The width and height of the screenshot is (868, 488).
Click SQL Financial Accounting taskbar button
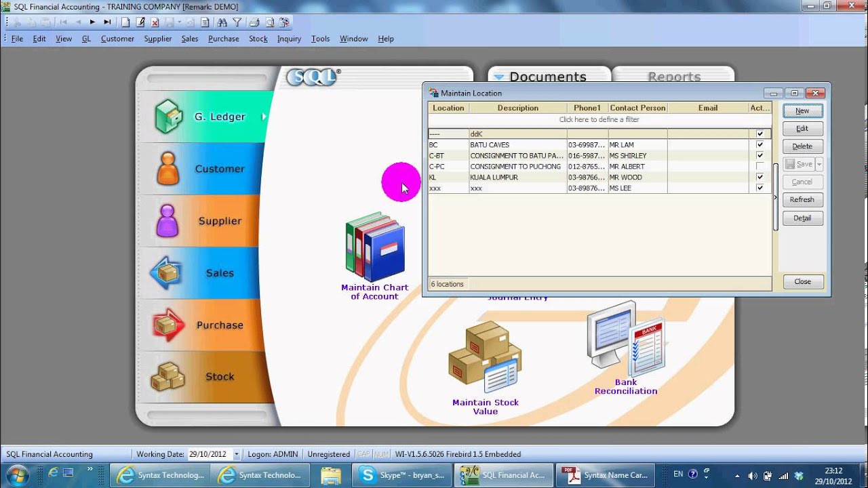click(x=503, y=475)
